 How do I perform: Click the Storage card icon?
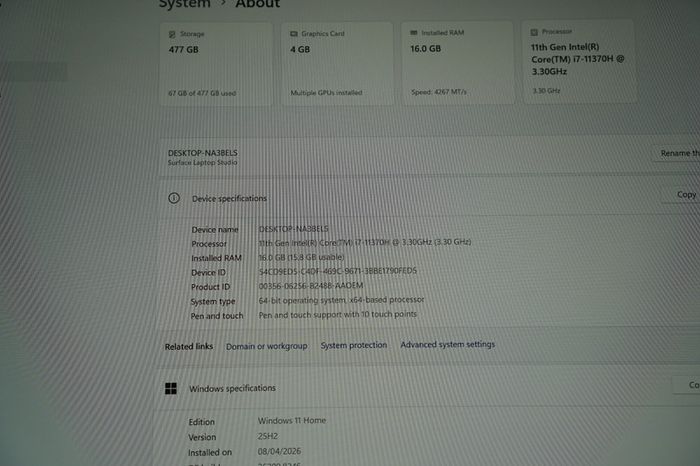[172, 34]
